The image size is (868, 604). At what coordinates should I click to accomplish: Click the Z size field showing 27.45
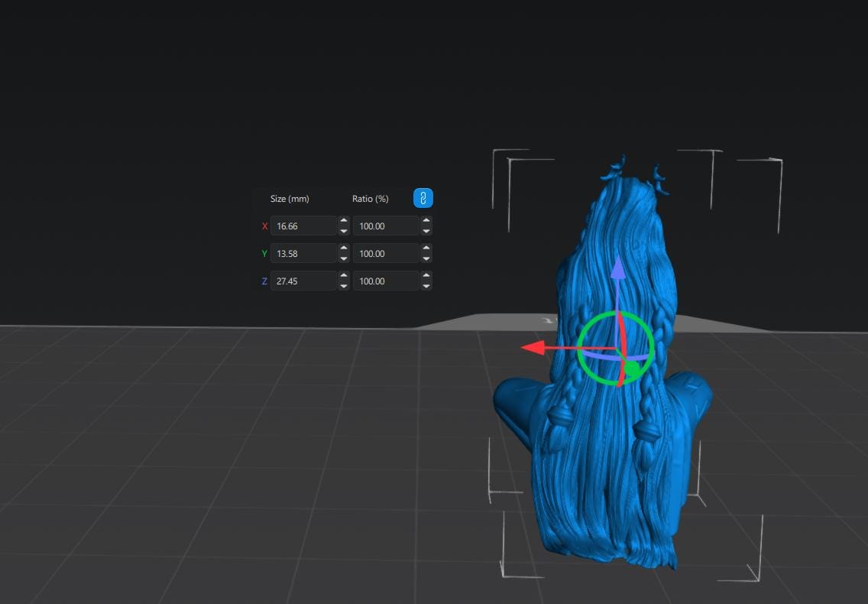303,281
